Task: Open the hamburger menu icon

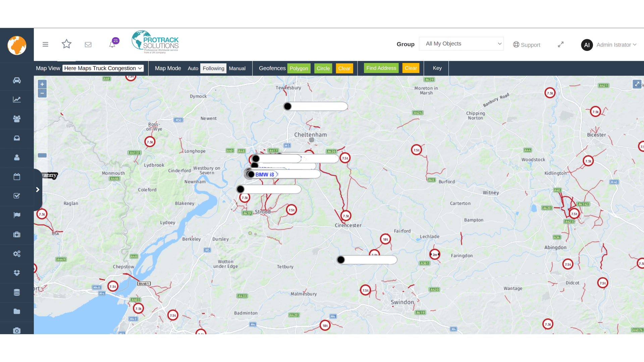Action: [x=46, y=44]
